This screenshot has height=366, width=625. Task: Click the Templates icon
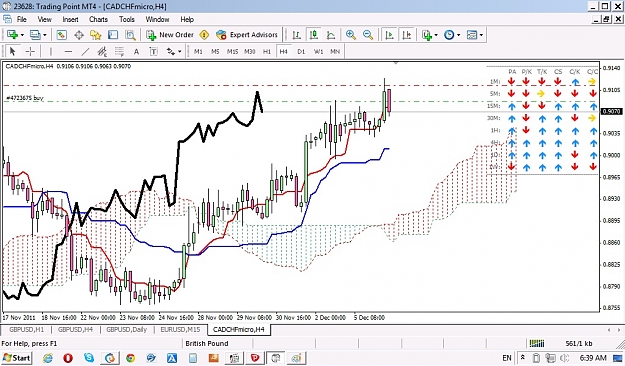472,35
